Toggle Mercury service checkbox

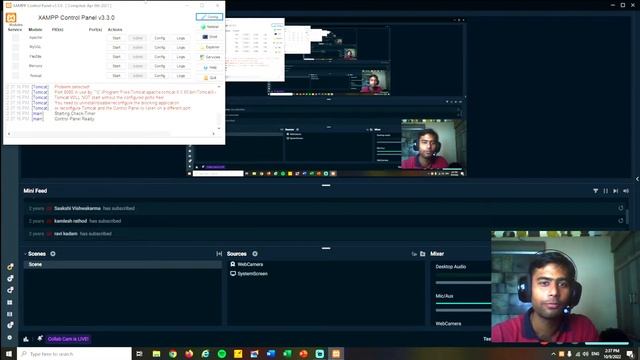16,66
